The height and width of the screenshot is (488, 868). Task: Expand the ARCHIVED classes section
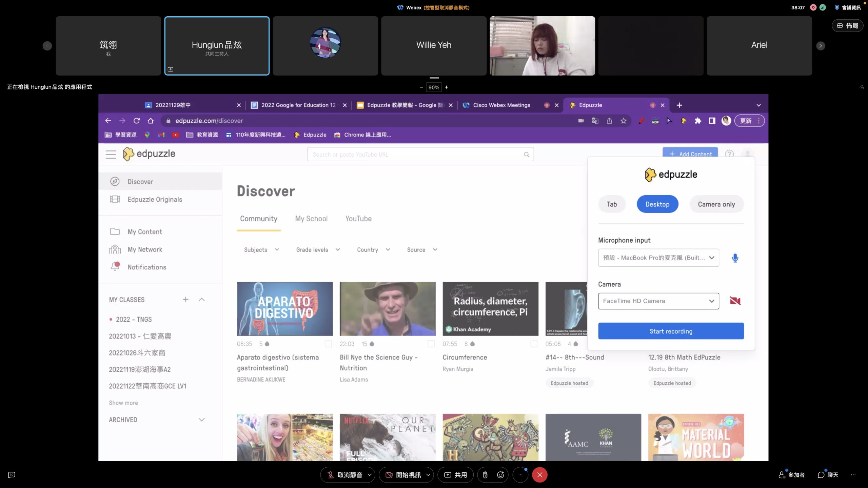point(201,420)
